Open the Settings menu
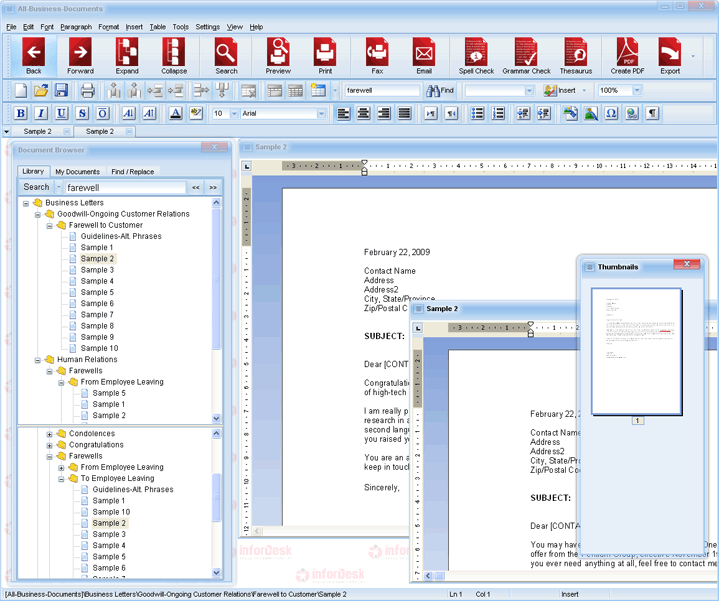This screenshot has width=719, height=601. pos(208,27)
